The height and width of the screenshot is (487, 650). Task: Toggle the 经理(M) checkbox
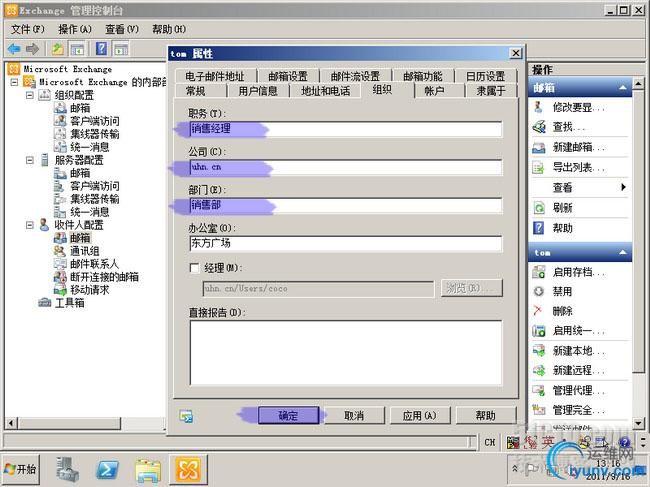pyautogui.click(x=194, y=268)
